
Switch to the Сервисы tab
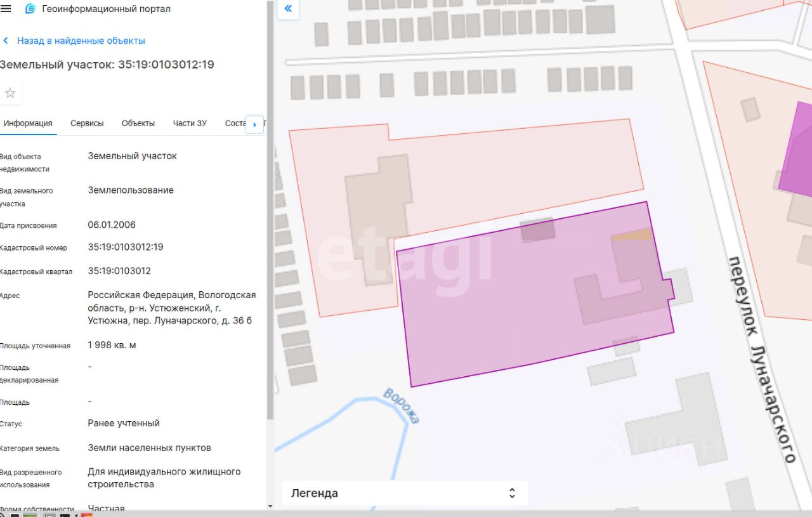(x=87, y=123)
